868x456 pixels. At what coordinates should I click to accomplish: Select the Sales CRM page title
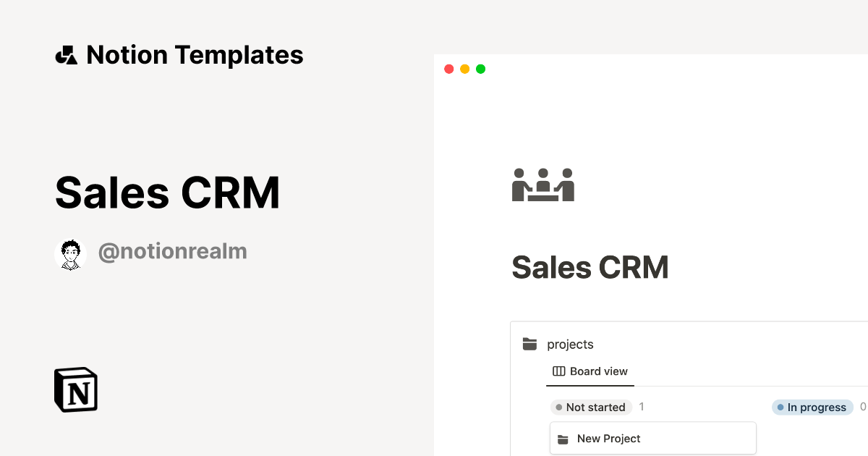pos(590,268)
